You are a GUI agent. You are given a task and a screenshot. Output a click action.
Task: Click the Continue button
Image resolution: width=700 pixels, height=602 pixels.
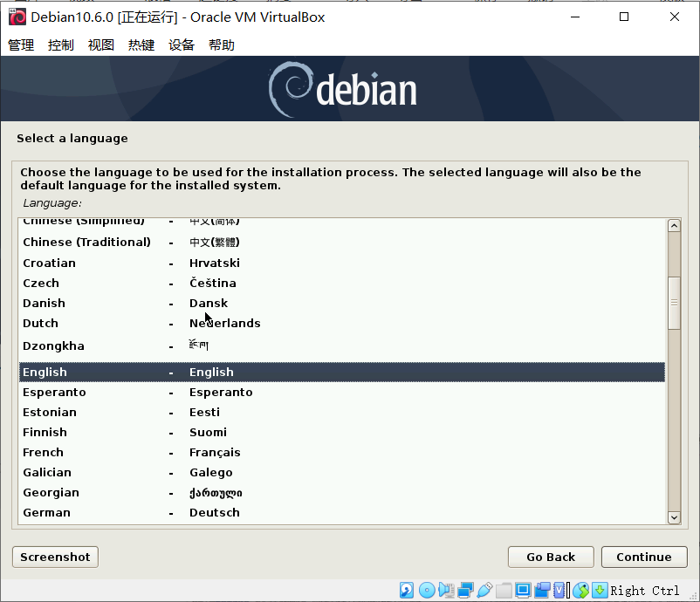pyautogui.click(x=644, y=557)
